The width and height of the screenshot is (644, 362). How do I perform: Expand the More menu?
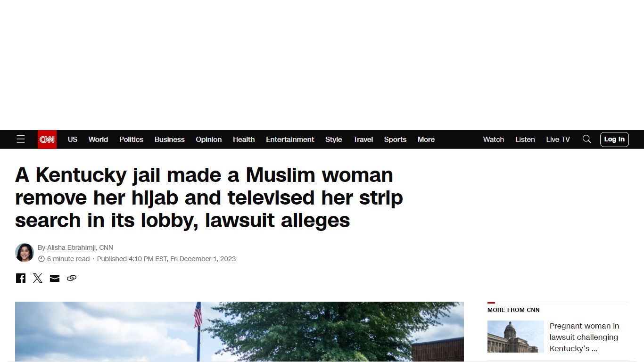point(426,140)
